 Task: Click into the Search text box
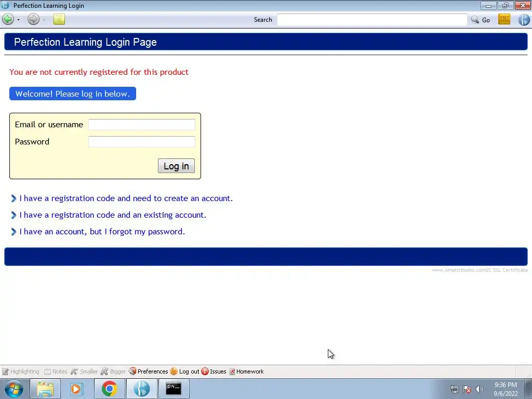pos(372,20)
